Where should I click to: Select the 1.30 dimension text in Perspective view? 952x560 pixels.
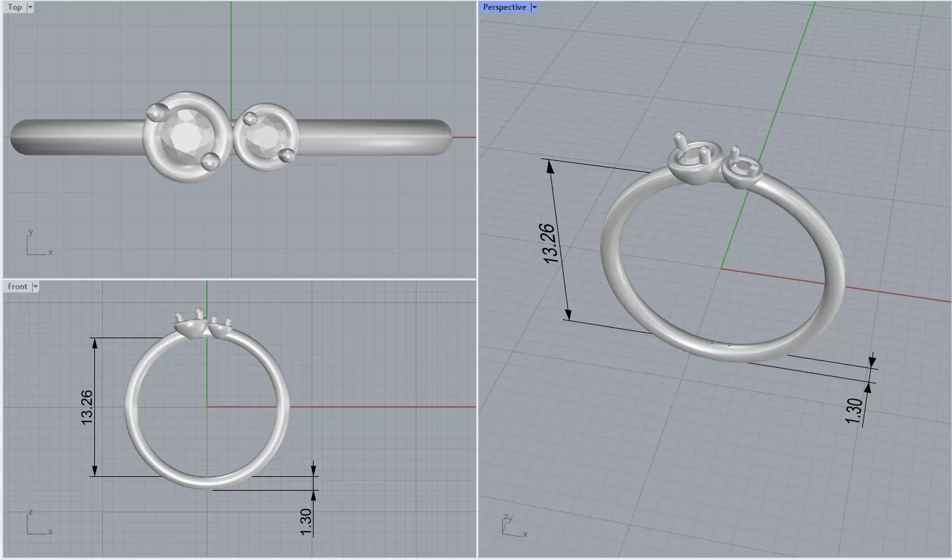(x=854, y=411)
